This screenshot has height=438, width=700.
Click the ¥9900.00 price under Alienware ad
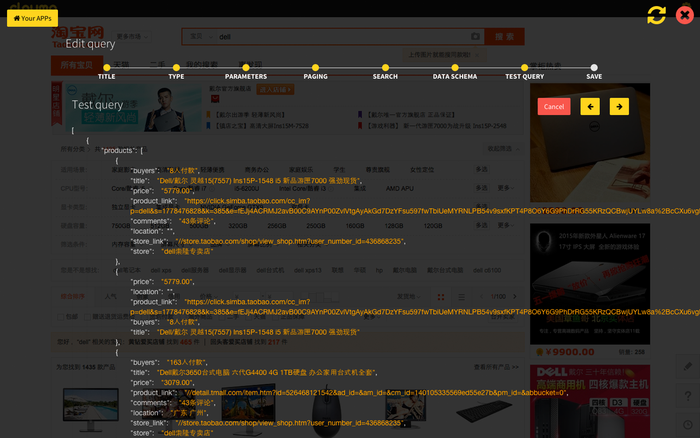tap(569, 352)
